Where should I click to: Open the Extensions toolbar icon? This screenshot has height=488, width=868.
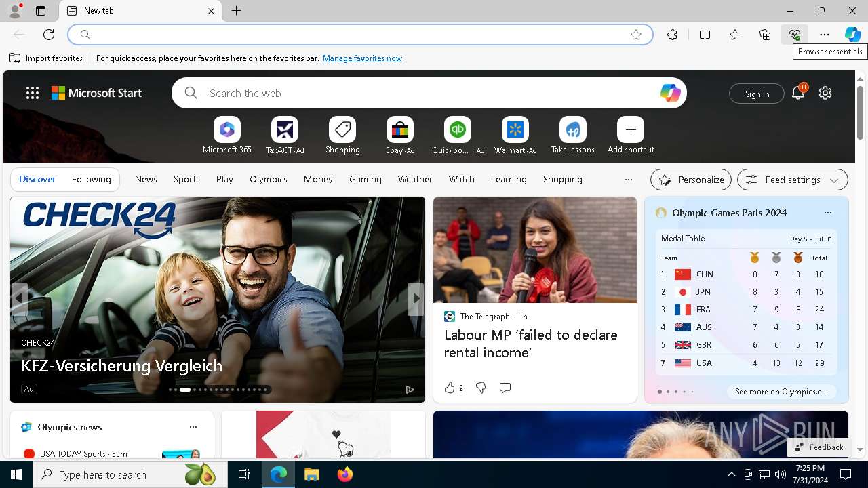672,35
